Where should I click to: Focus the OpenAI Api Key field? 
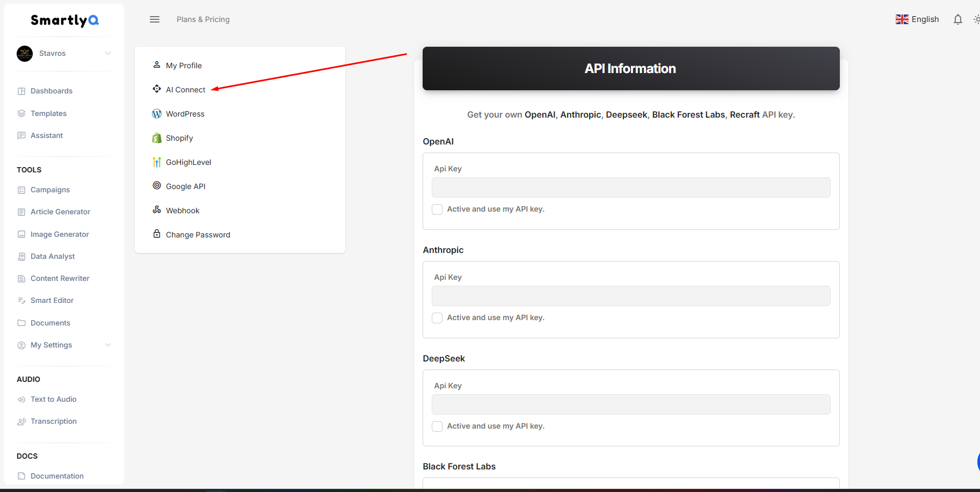631,187
